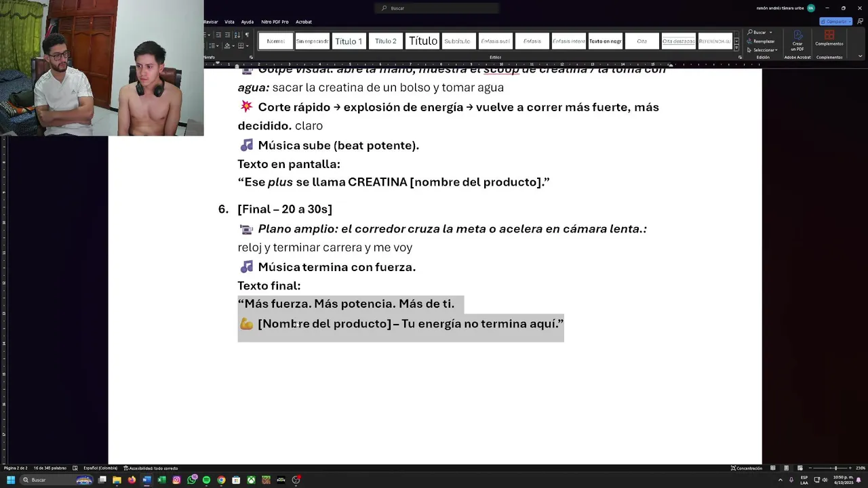
Task: Click the Windows taskbar Buscar search box
Action: [x=56, y=480]
